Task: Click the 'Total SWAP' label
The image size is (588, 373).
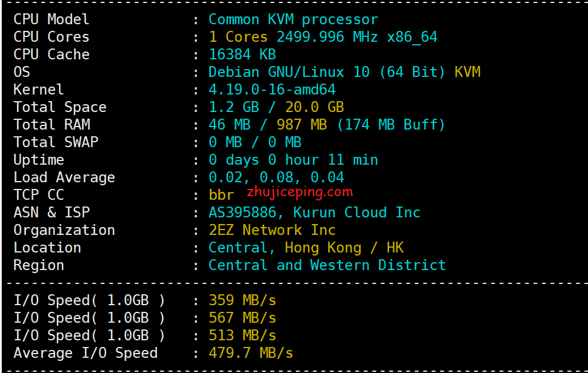Action: 56,142
